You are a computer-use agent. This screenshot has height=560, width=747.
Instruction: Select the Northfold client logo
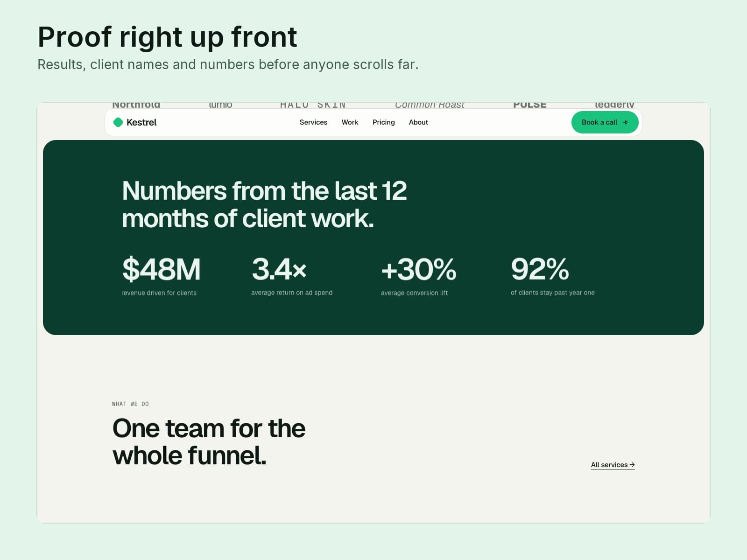coord(136,105)
